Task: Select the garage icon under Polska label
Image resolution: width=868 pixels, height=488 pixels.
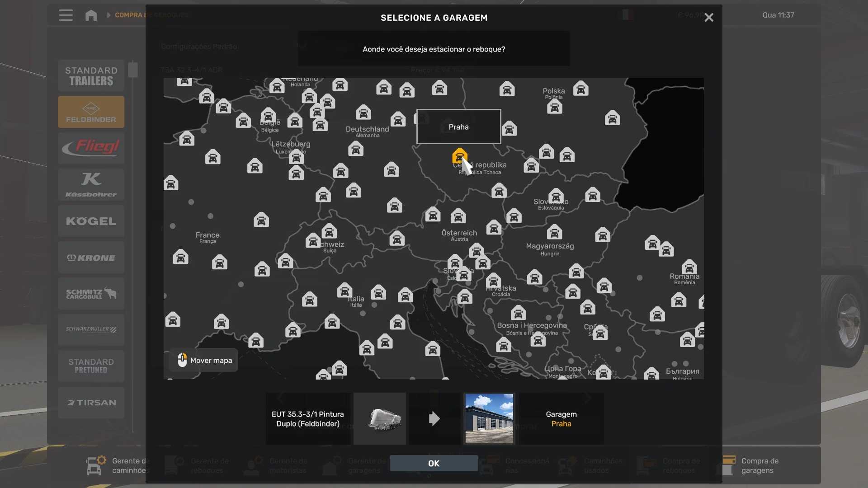Action: click(554, 107)
